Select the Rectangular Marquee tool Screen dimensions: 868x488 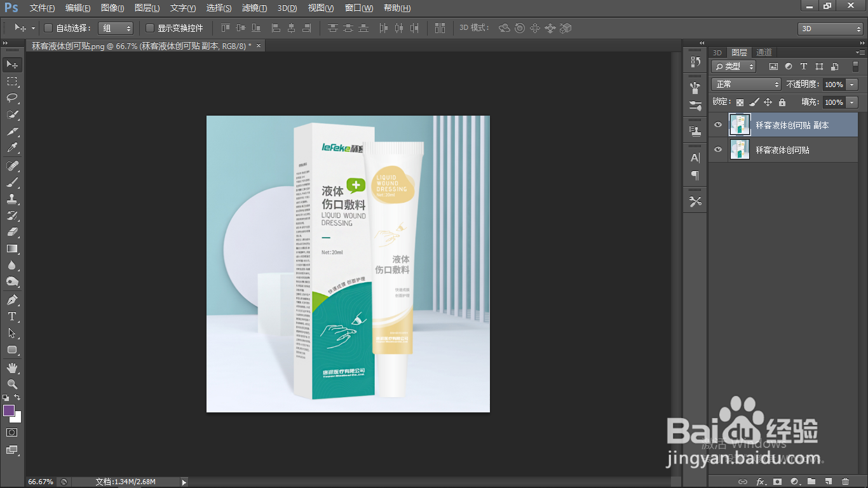pos(12,81)
